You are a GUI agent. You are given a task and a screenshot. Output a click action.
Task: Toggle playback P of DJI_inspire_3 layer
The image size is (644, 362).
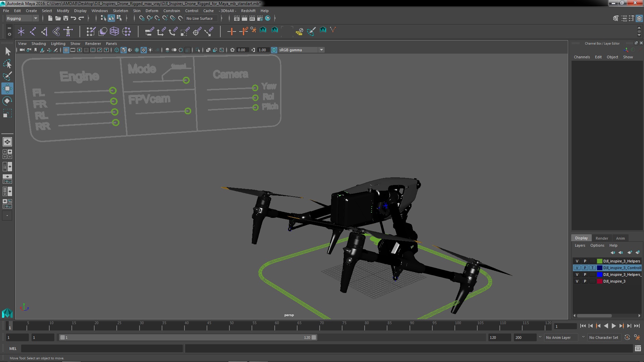point(585,281)
